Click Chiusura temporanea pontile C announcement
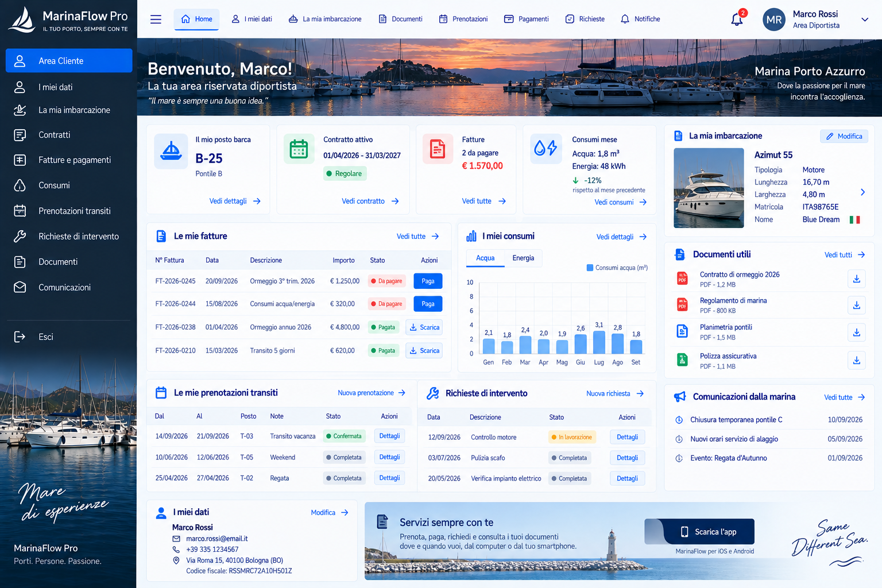This screenshot has width=882, height=588. pos(736,420)
